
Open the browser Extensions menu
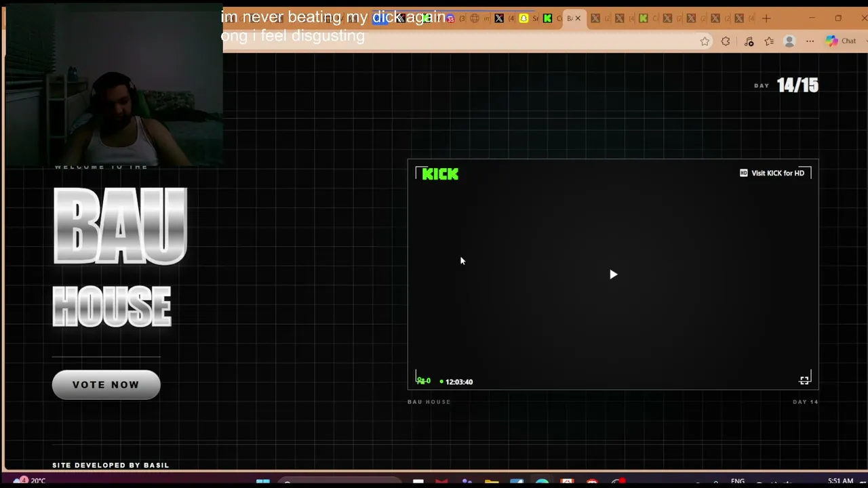[x=726, y=41]
